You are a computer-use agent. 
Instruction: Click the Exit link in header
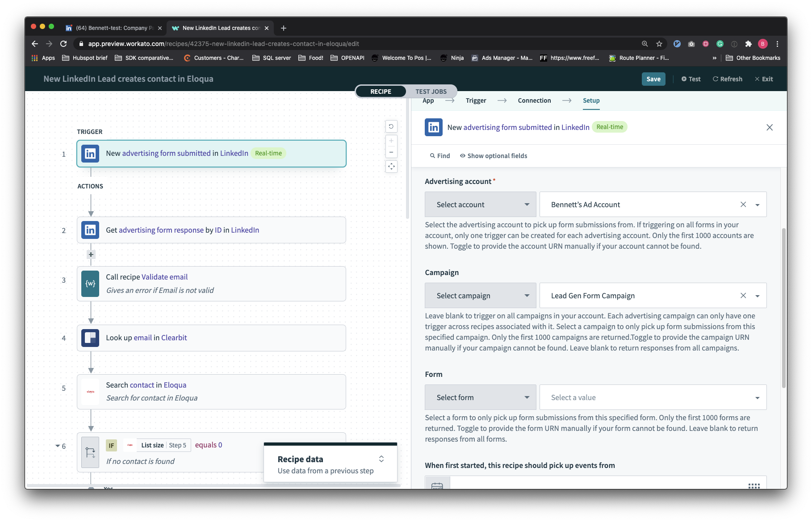click(764, 79)
